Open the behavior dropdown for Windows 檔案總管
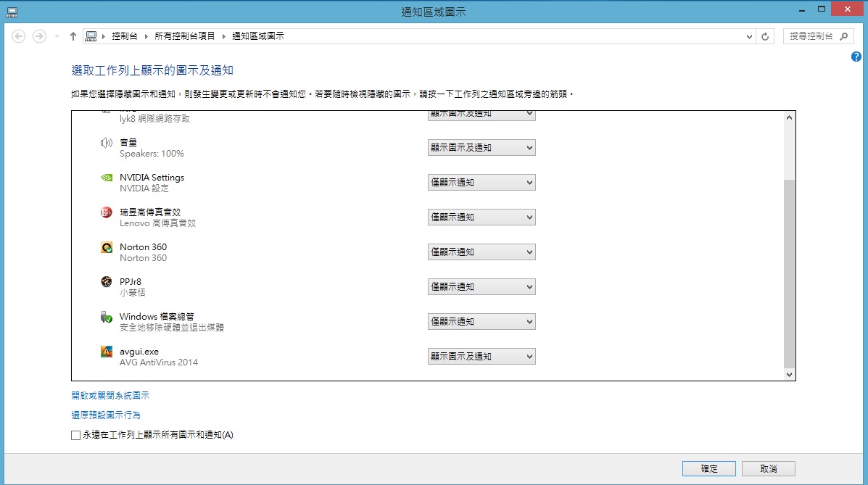Screen dimensions: 868x485 click(x=481, y=322)
